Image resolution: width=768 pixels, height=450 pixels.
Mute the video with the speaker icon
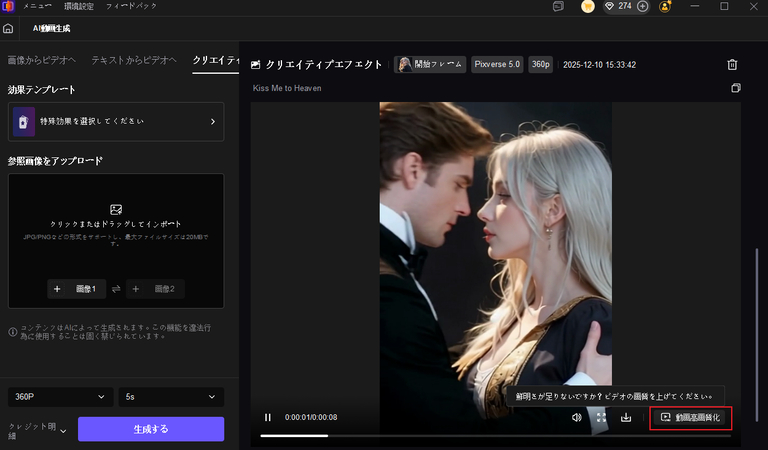577,418
